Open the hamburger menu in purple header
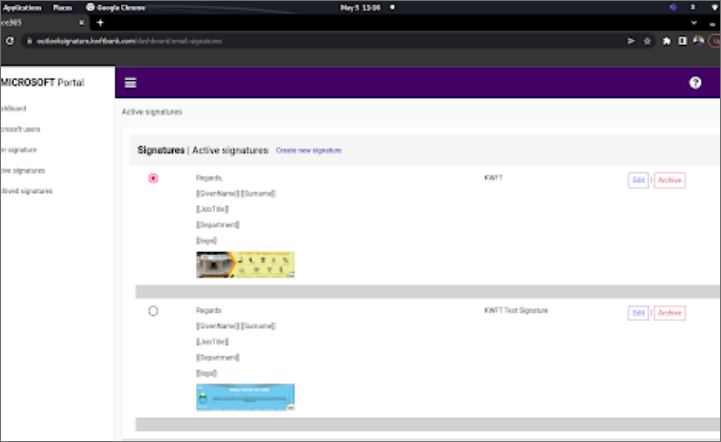This screenshot has width=721, height=442. [130, 83]
